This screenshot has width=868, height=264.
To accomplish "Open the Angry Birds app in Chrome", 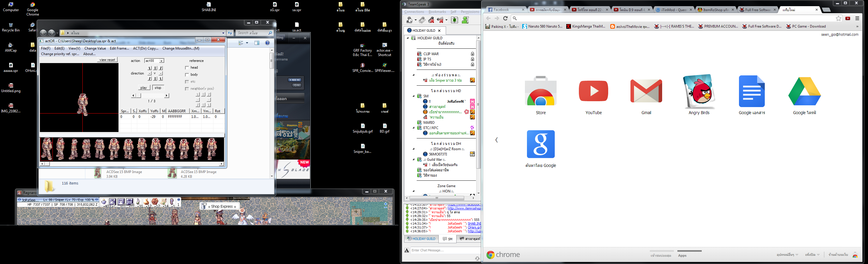I will coord(699,91).
